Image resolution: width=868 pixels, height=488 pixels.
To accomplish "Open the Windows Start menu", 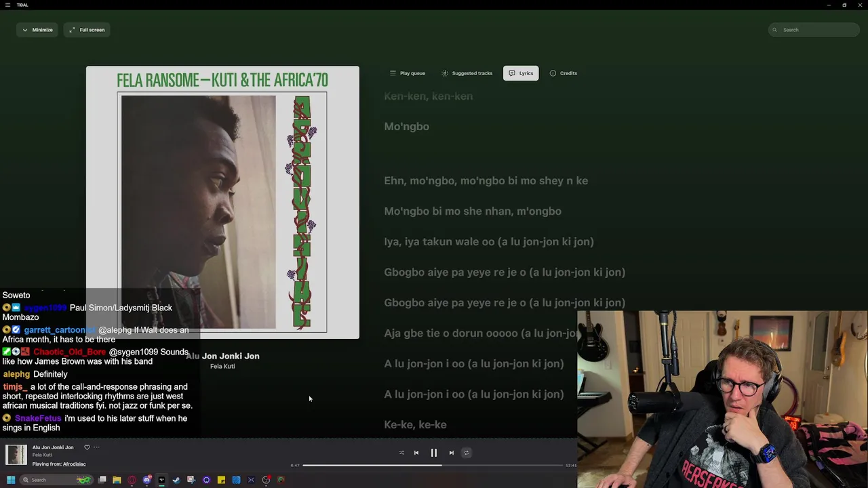I will 10,480.
